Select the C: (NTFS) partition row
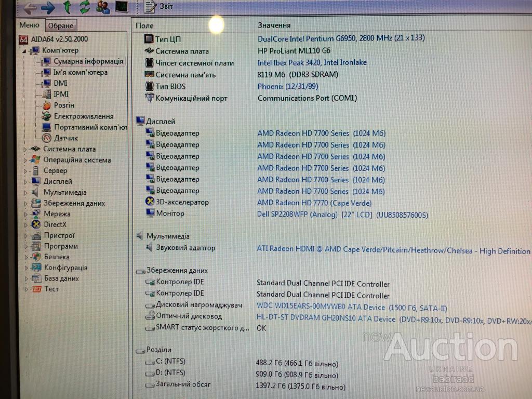 tap(242, 362)
